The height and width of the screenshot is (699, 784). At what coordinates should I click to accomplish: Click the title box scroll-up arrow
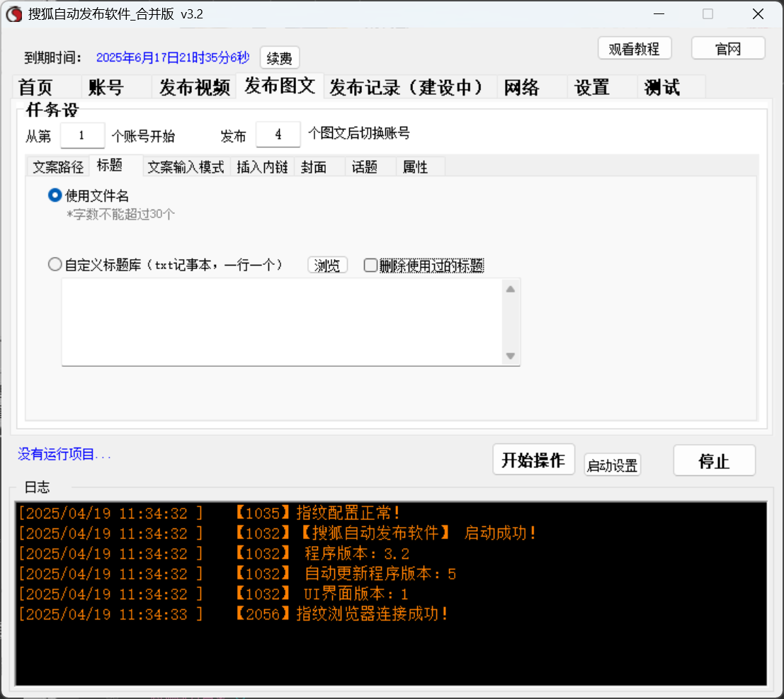[x=511, y=289]
